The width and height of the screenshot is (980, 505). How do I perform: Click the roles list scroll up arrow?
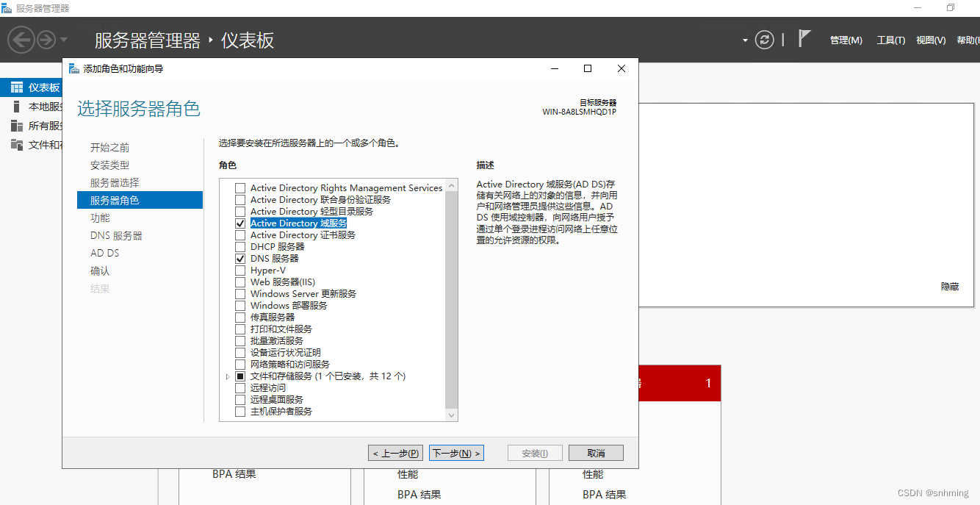coord(451,185)
